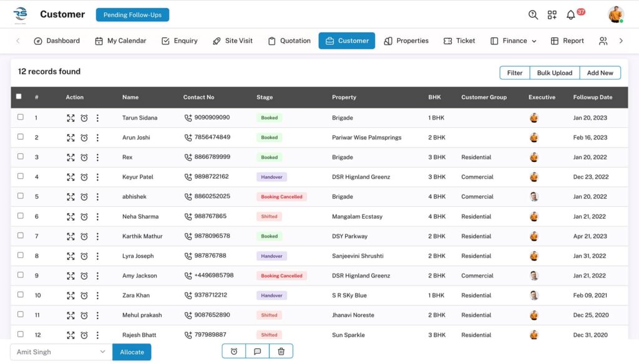This screenshot has width=639, height=364.
Task: Click the name Karthik Mathur
Action: point(142,236)
